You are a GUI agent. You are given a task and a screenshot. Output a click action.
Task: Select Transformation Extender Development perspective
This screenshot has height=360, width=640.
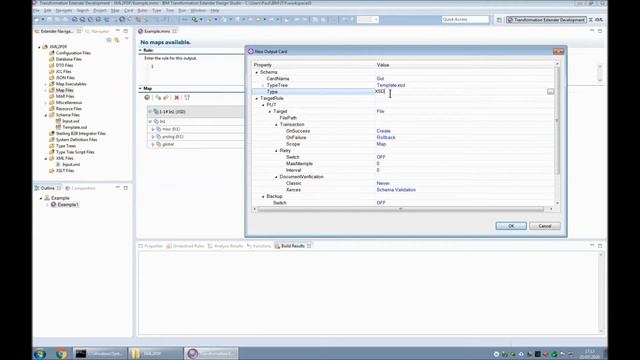click(546, 20)
